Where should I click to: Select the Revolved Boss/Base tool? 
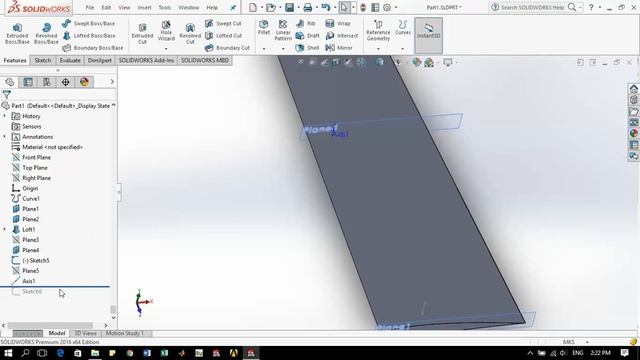(x=46, y=33)
